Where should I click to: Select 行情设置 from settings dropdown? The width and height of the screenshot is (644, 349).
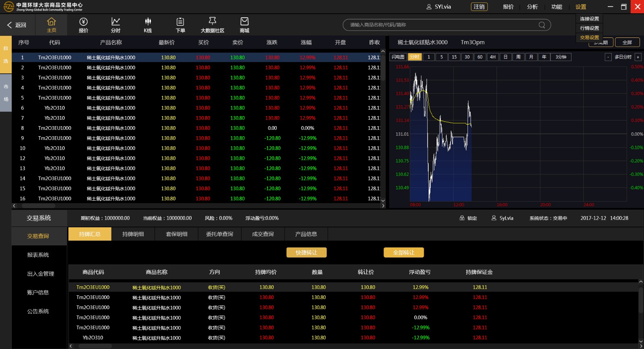pyautogui.click(x=589, y=28)
